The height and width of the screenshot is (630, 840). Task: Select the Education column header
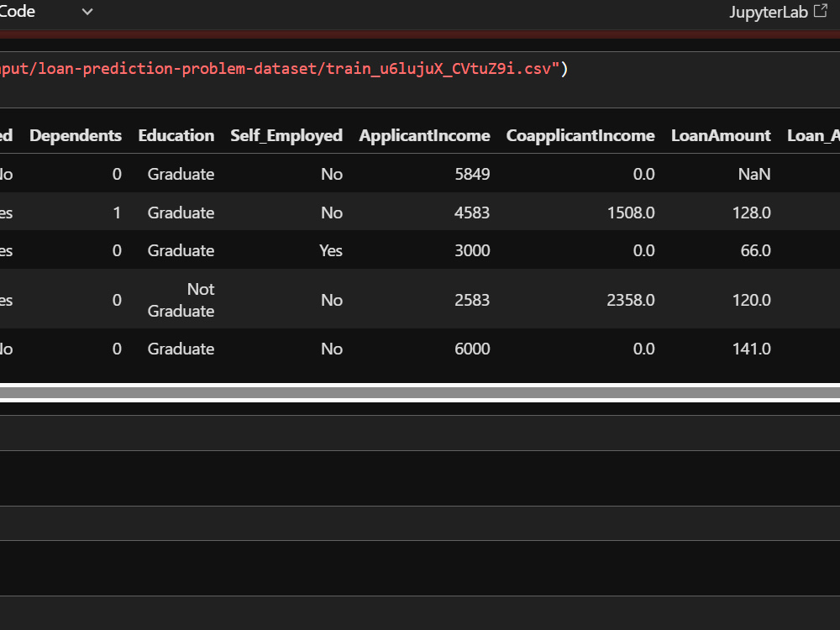[x=176, y=135]
